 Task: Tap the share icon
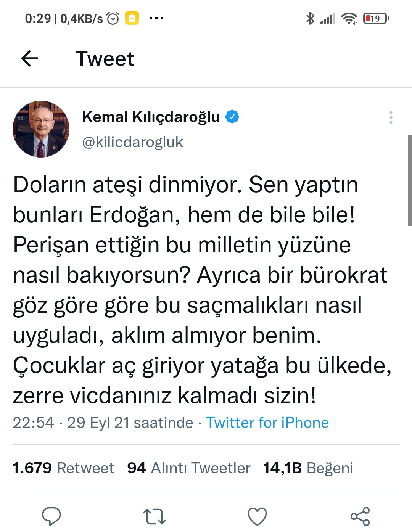coord(360,516)
